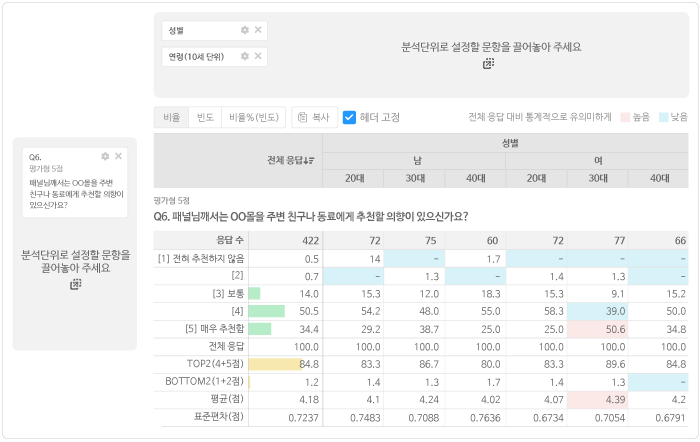Switch to the 비율 tab
Image resolution: width=700 pixels, height=442 pixels.
click(x=171, y=117)
